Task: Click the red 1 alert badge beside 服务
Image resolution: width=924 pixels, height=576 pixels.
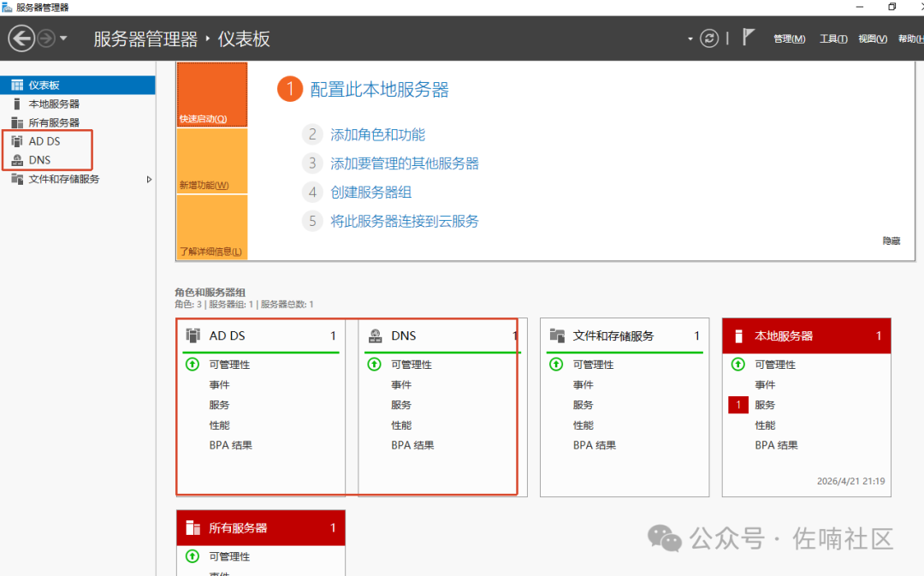Action: point(738,405)
